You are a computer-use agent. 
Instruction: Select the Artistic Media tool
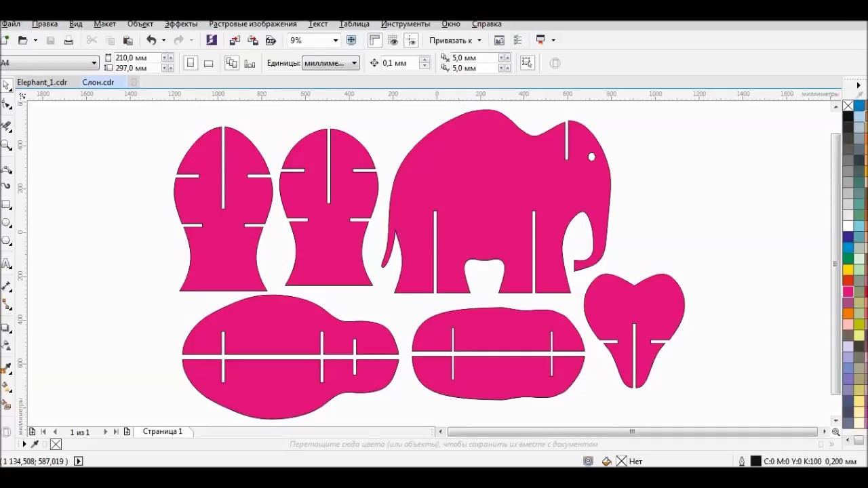coord(7,184)
